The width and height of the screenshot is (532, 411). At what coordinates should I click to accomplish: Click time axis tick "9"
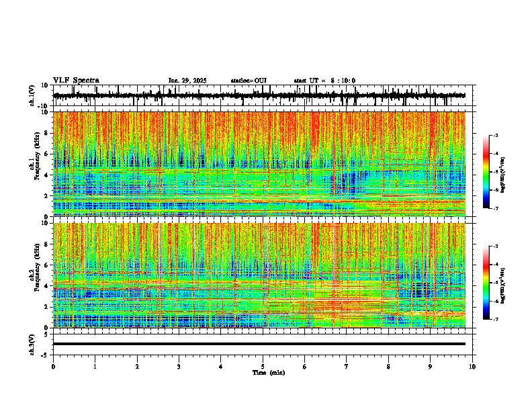coord(430,367)
